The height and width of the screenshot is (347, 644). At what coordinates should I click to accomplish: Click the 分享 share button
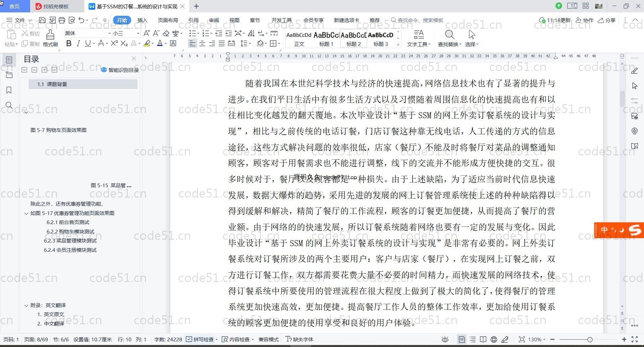point(607,20)
